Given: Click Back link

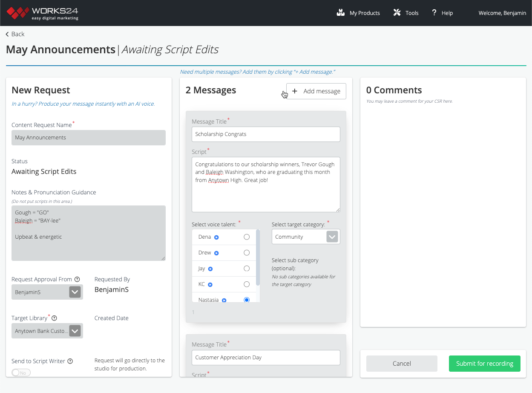Looking at the screenshot, I should pyautogui.click(x=15, y=34).
